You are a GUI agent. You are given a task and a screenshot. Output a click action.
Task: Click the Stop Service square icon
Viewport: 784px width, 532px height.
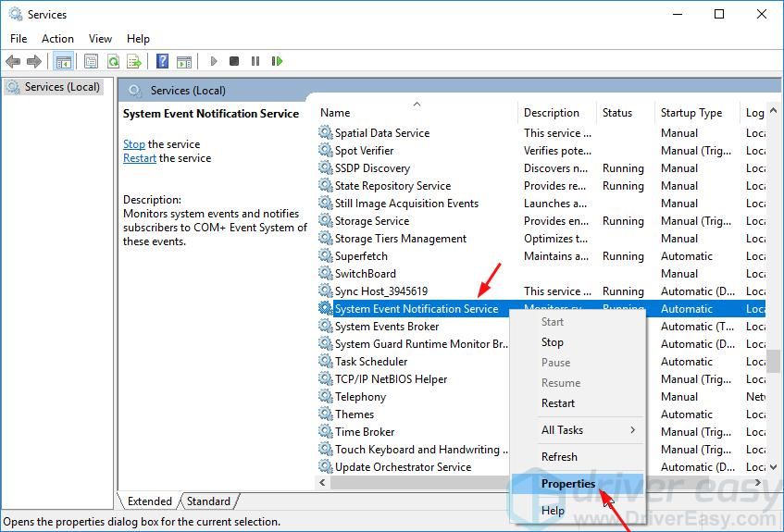(234, 61)
